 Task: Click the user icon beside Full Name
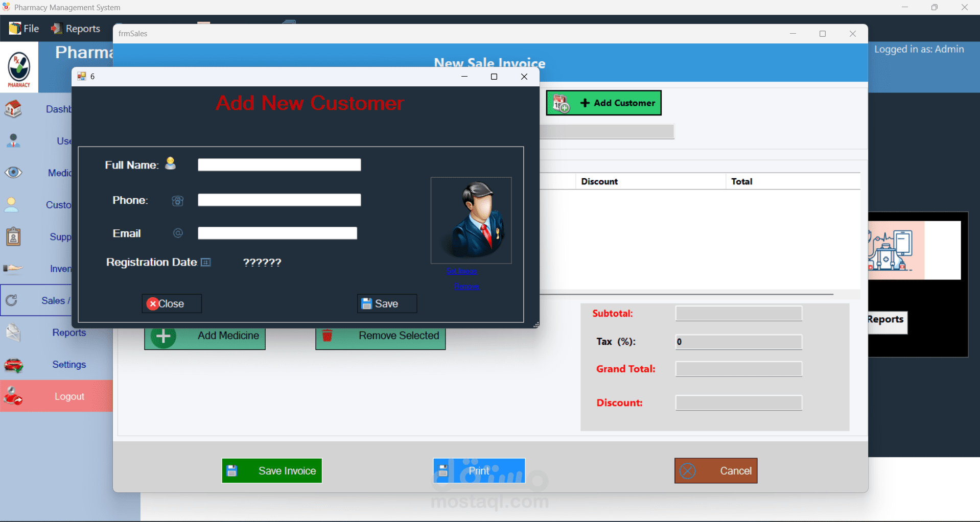point(171,163)
